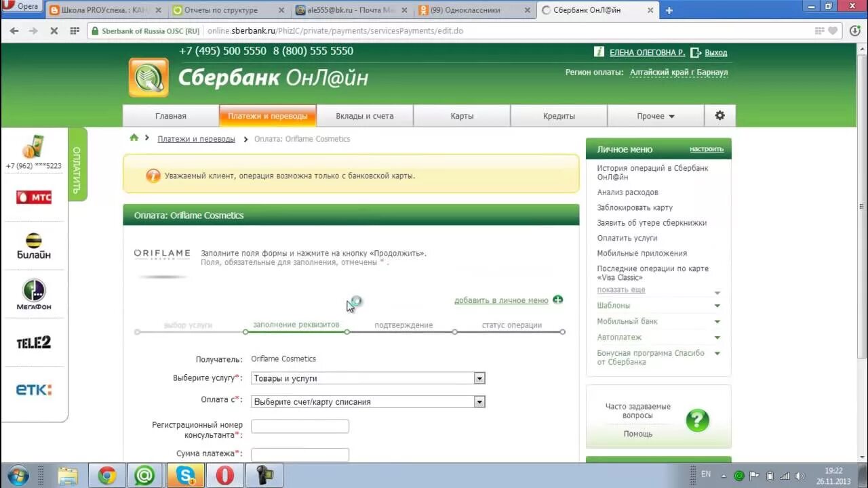The image size is (868, 488).
Task: Expand 'Бонусная программа Спасибо' section
Action: [717, 353]
